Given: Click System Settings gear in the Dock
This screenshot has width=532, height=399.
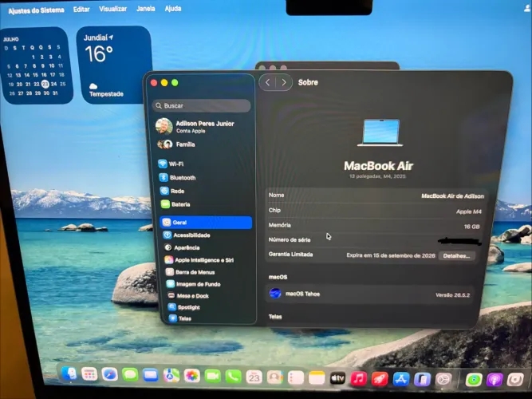Looking at the screenshot, I should point(443,380).
